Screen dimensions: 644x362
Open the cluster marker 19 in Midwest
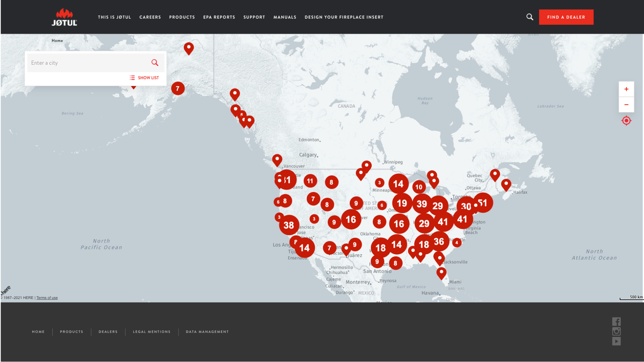402,203
